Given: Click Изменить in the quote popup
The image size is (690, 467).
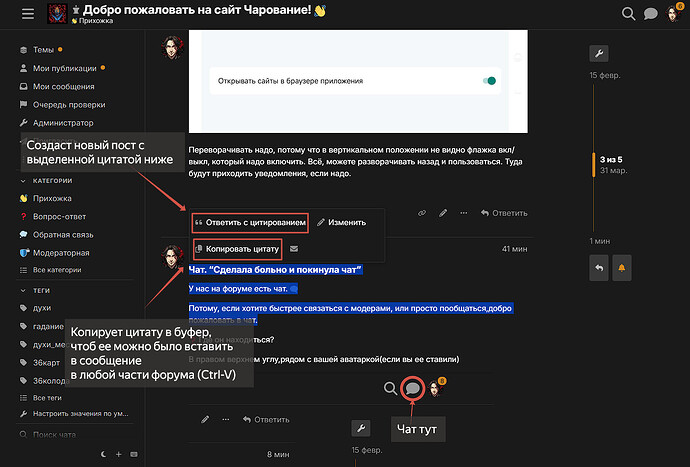Looking at the screenshot, I should click(x=341, y=223).
